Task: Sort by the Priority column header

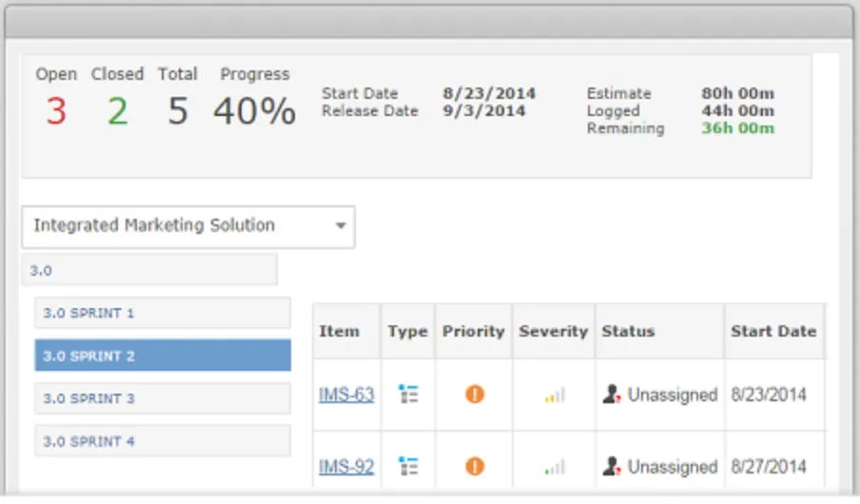Action: coord(473,331)
